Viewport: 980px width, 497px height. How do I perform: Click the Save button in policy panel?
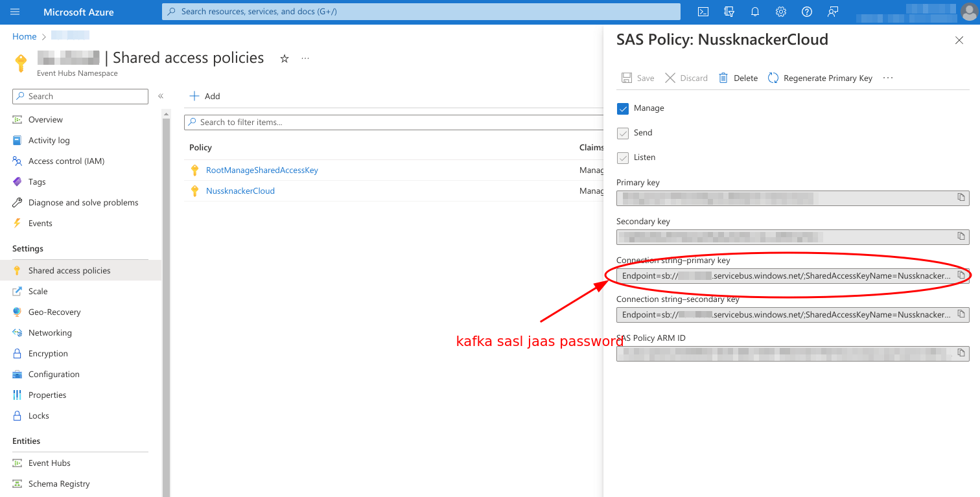tap(638, 78)
